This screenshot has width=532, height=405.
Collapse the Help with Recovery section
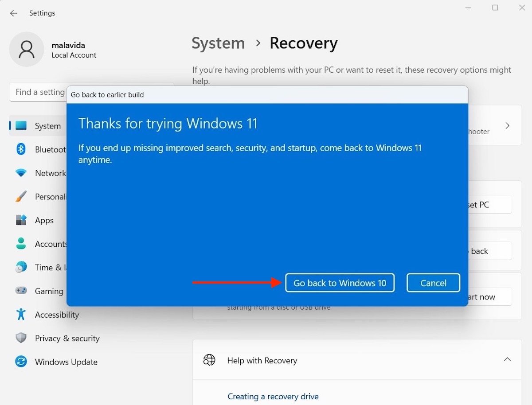click(507, 359)
